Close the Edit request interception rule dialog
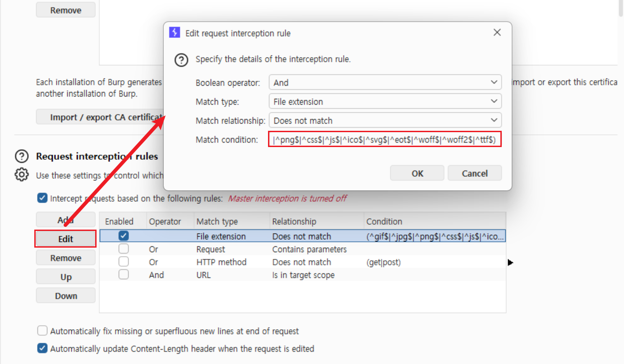The image size is (624, 364). point(497,32)
